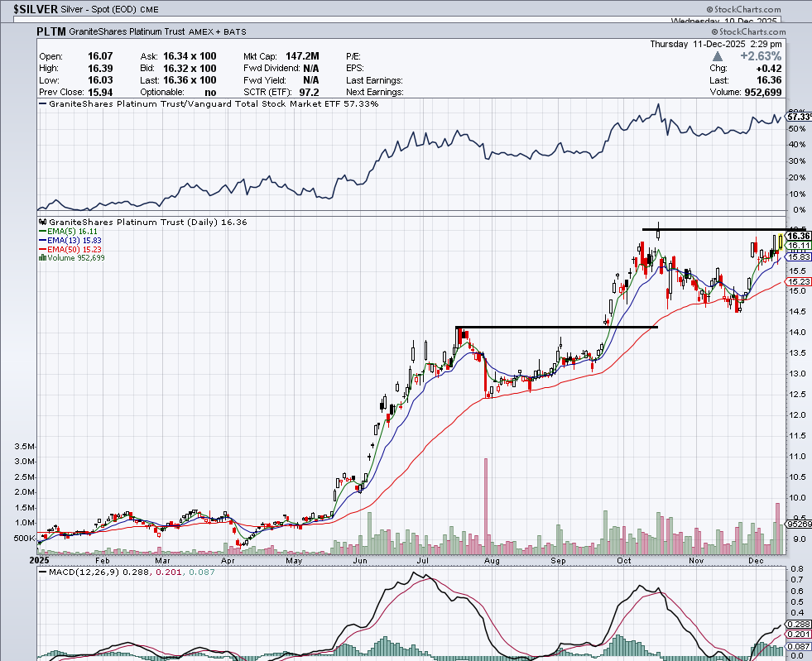Click the Chg value +0.42
Viewport: 812px width, 661px height.
click(x=768, y=69)
